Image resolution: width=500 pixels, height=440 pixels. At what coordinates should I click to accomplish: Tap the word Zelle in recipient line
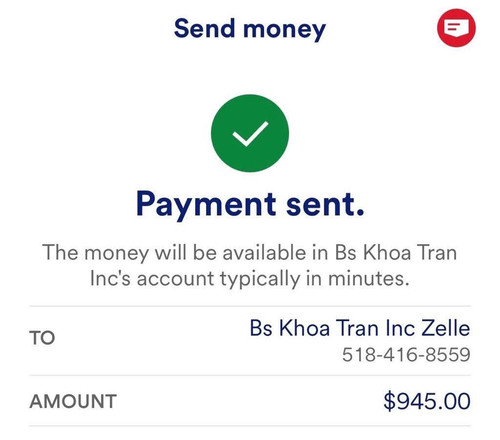446,328
